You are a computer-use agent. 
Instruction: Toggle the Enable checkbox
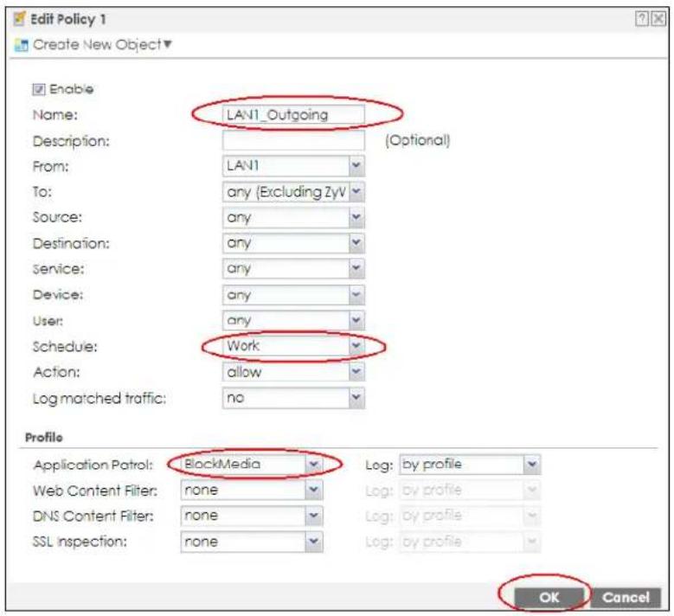pos(39,89)
